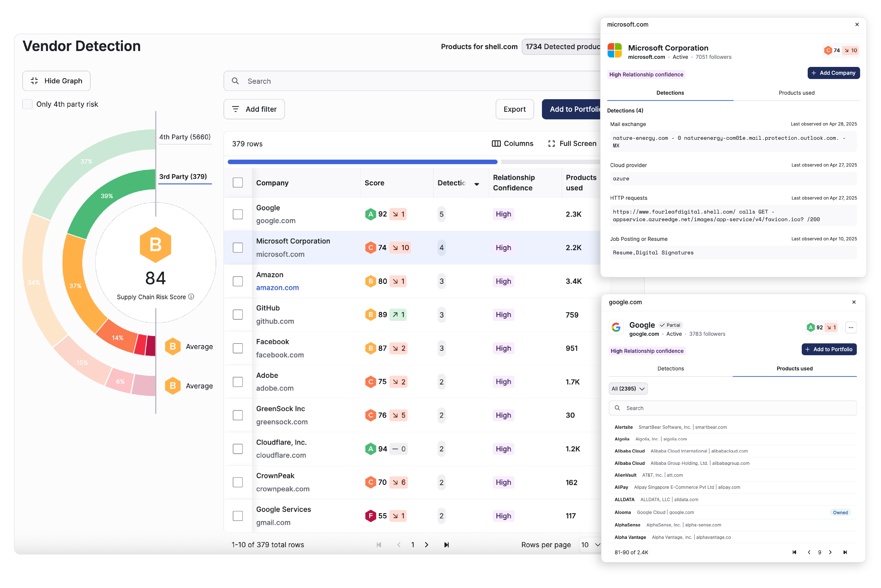Click the AlienVault product row

[x=732, y=475]
